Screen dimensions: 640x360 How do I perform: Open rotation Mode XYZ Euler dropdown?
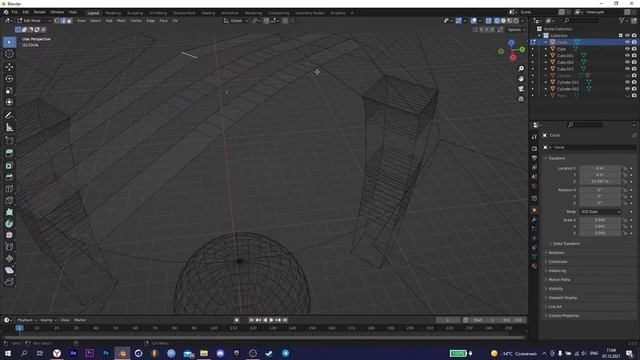[x=600, y=211]
